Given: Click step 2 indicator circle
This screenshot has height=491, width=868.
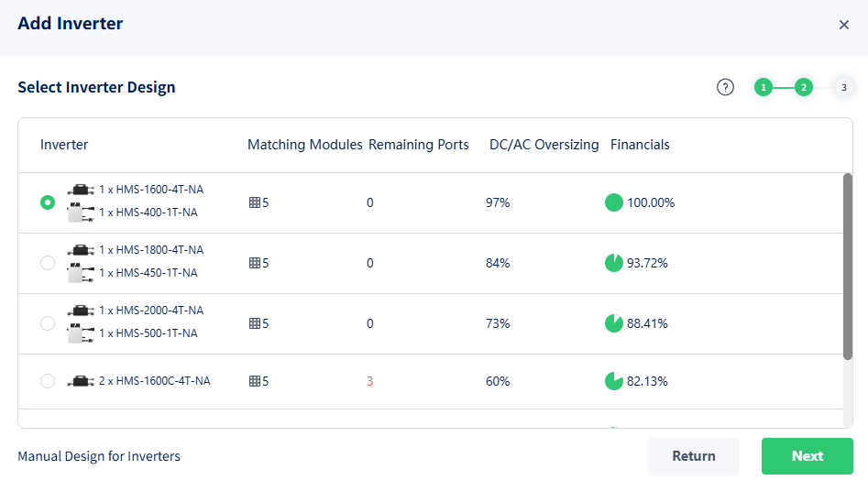Looking at the screenshot, I should (x=804, y=87).
